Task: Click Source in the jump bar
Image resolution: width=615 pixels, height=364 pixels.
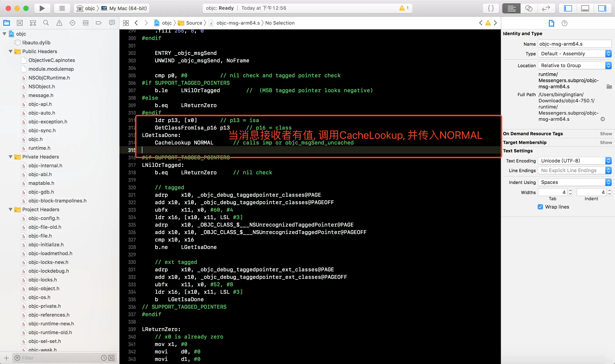Action: 194,23
